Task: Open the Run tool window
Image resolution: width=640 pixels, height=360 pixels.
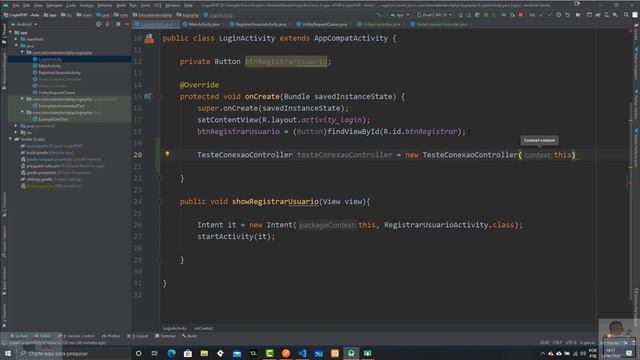Action: [x=20, y=336]
